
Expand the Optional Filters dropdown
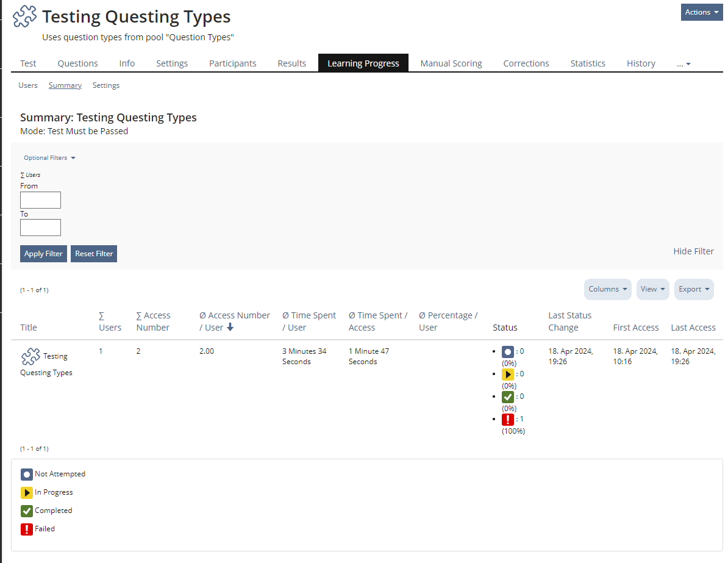pos(49,158)
